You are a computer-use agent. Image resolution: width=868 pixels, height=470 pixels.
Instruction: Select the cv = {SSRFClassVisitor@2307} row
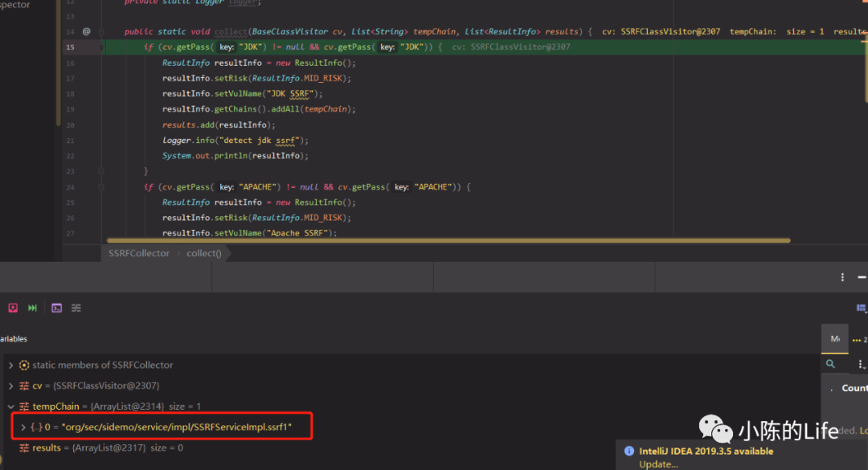tap(96, 386)
